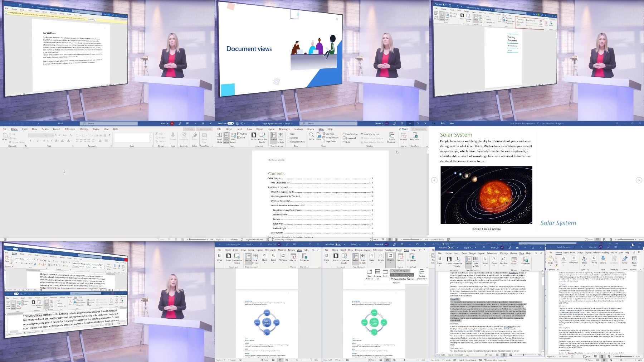
Task: Go to previous page arrow in Solar System reader
Action: click(x=434, y=180)
